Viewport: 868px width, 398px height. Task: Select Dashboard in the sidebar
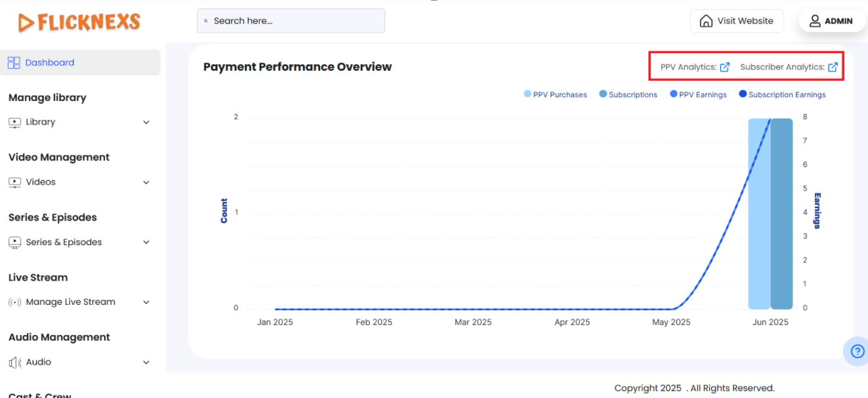point(50,63)
